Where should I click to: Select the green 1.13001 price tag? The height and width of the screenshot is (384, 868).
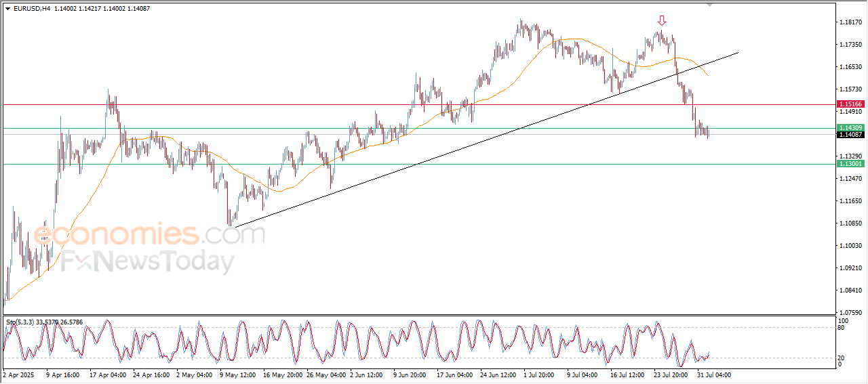850,164
